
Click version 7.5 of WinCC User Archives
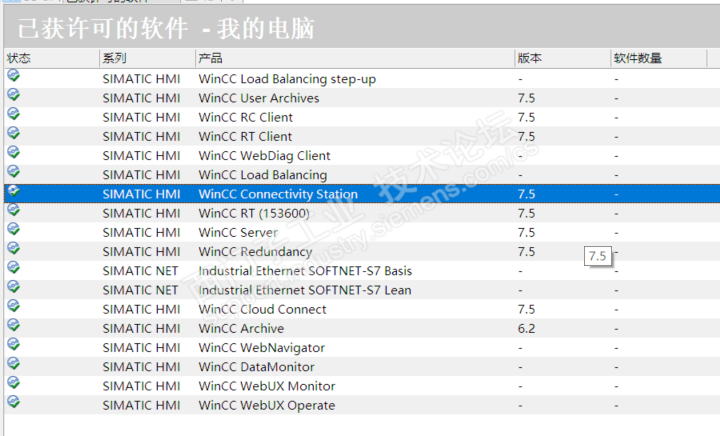click(526, 98)
